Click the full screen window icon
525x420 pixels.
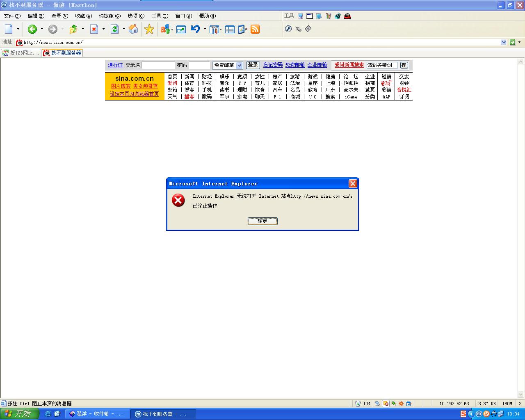tap(181, 29)
